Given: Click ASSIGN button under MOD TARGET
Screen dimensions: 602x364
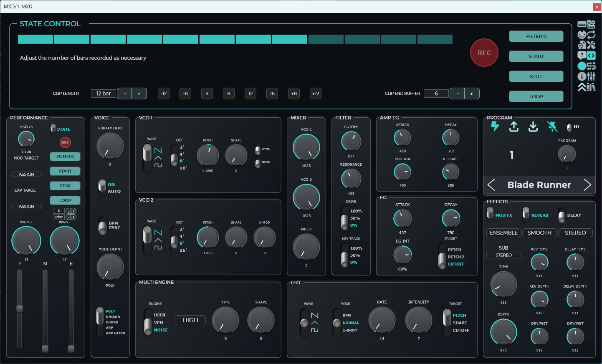Looking at the screenshot, I should click(26, 174).
